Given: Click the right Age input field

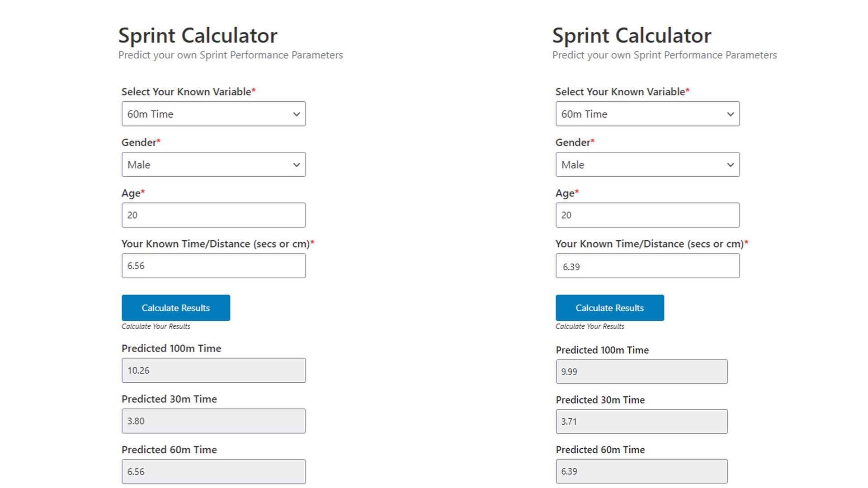Looking at the screenshot, I should click(x=647, y=215).
